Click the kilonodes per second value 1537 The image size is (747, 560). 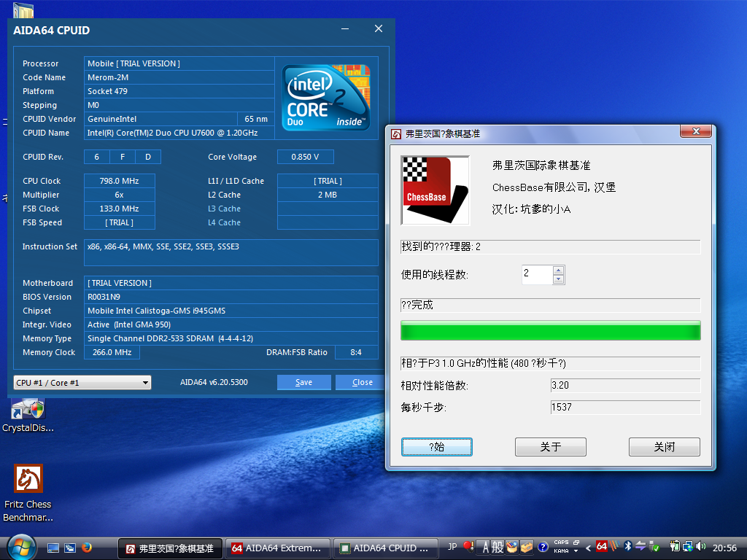[x=625, y=407]
